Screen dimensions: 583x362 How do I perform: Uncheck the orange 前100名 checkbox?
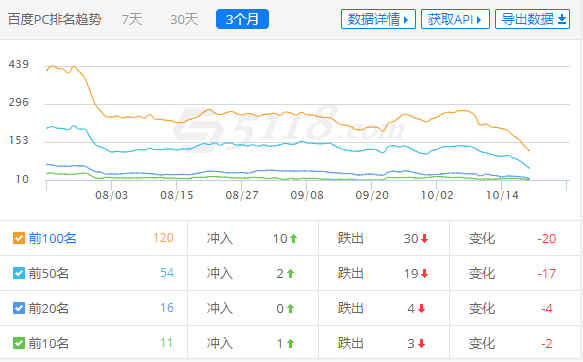point(19,238)
